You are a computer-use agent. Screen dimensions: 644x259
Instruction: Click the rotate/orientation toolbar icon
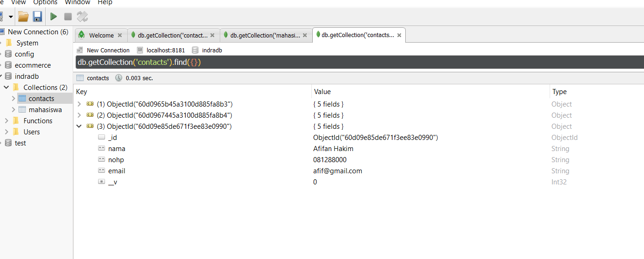tap(82, 17)
